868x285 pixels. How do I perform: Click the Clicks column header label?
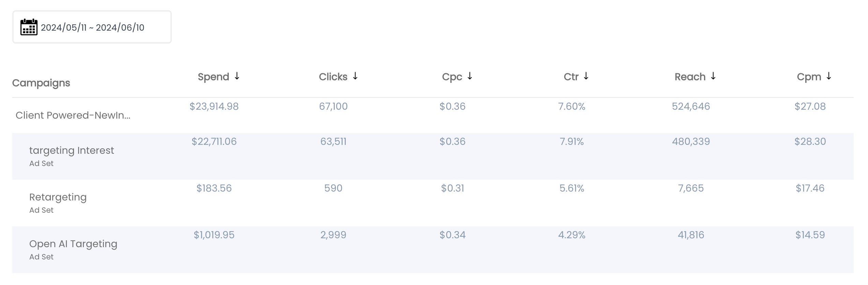333,77
